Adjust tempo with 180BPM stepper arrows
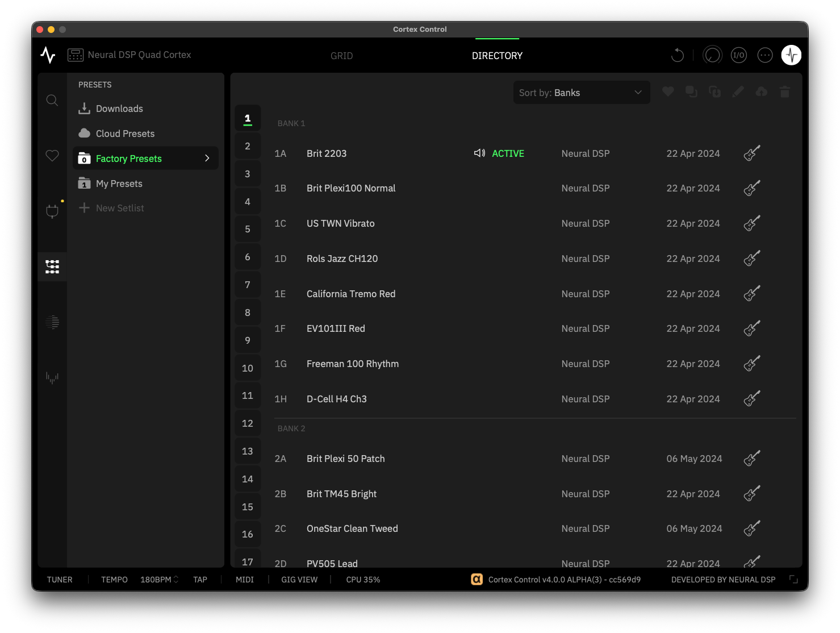 (176, 580)
